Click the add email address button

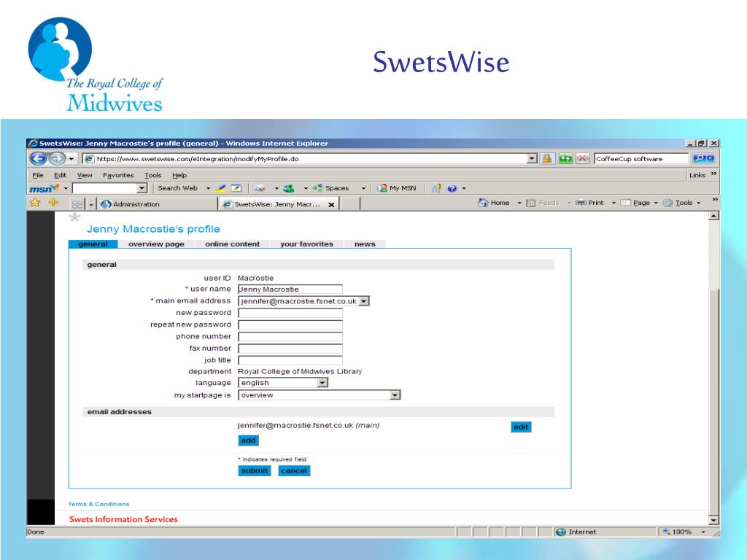pos(248,440)
